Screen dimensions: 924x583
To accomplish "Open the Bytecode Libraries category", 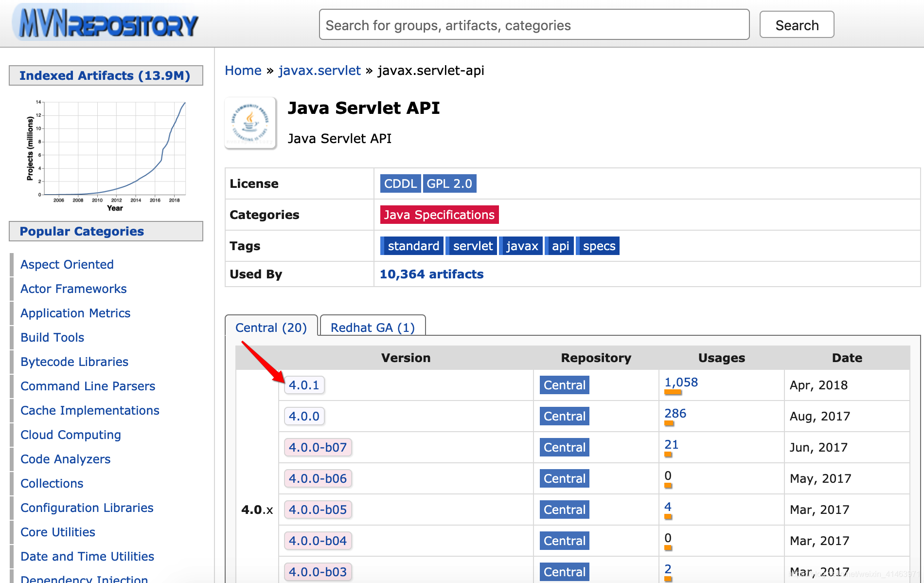I will click(74, 362).
